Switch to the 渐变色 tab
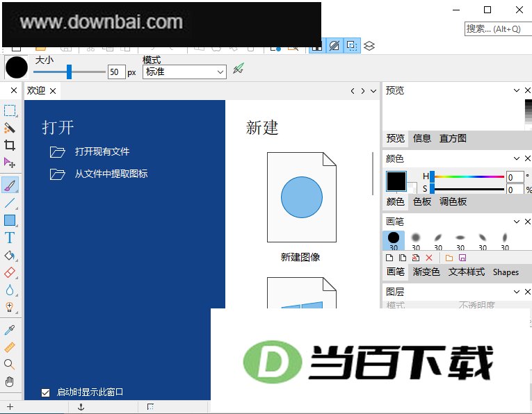Viewport: 532px width, 414px height. 426,272
